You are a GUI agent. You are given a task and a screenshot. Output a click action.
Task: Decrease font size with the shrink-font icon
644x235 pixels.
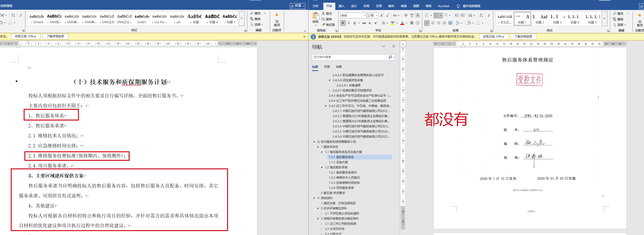(x=387, y=16)
